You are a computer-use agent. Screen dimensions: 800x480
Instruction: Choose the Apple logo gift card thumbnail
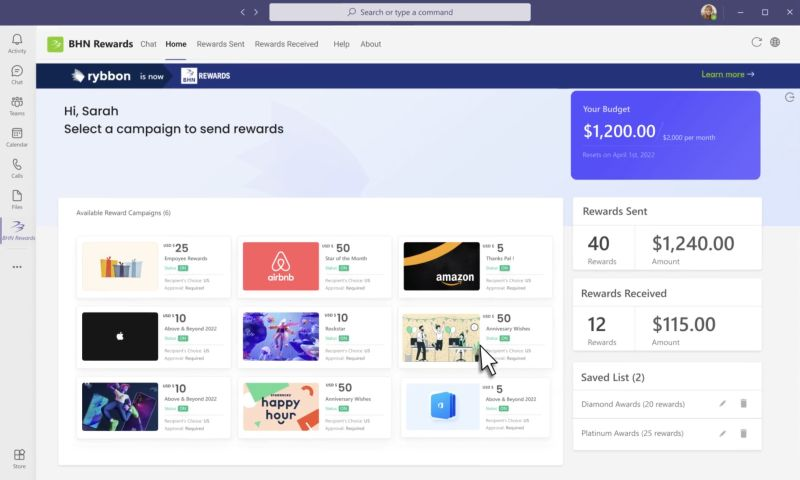point(120,337)
